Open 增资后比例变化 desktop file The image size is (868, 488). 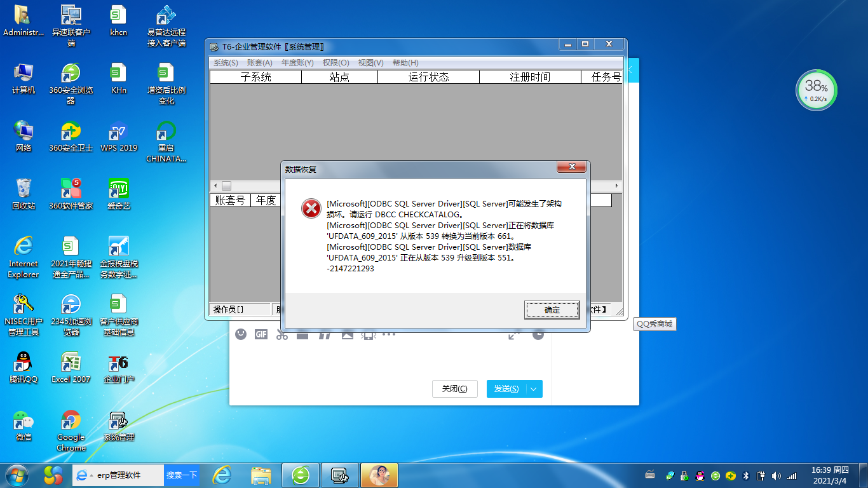pos(166,84)
